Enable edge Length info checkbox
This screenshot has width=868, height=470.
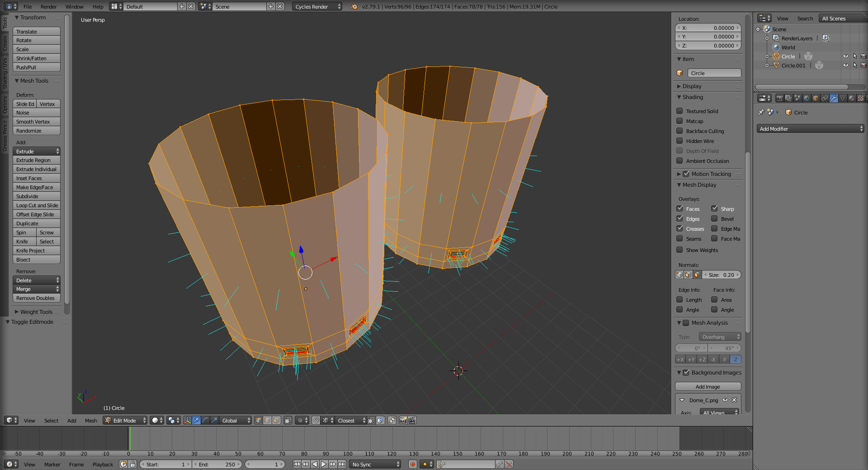(679, 299)
